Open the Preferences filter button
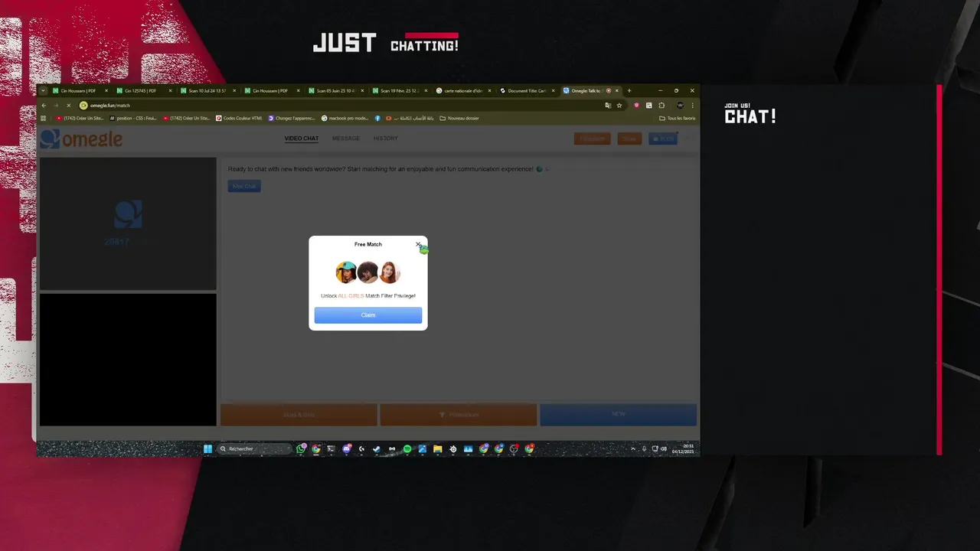Screen dimensions: 980x551 pyautogui.click(x=459, y=414)
